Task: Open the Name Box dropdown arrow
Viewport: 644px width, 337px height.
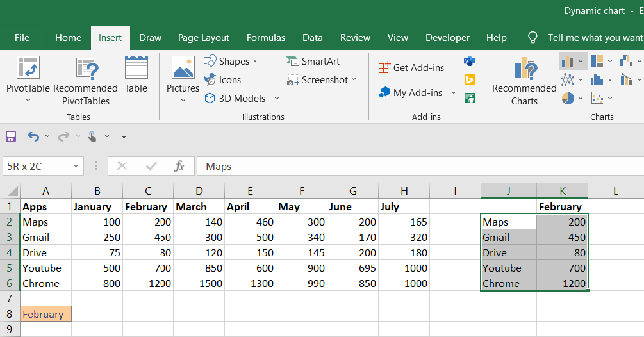Action: (x=76, y=166)
